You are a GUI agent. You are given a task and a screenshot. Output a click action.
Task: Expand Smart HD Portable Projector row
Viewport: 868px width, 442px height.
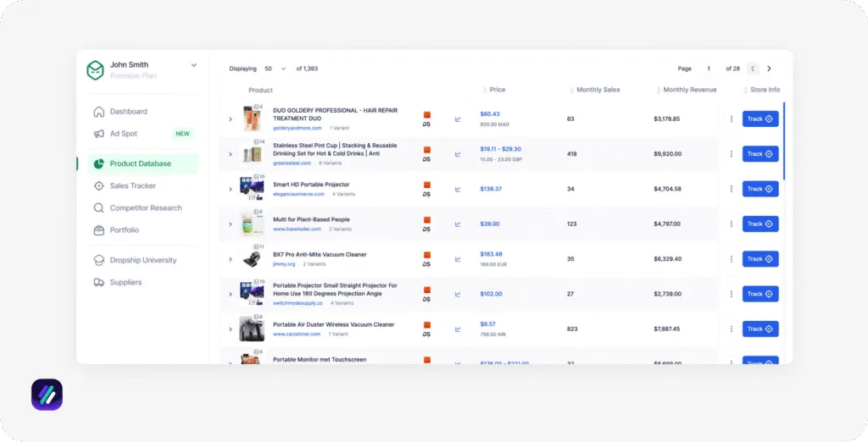coord(231,189)
